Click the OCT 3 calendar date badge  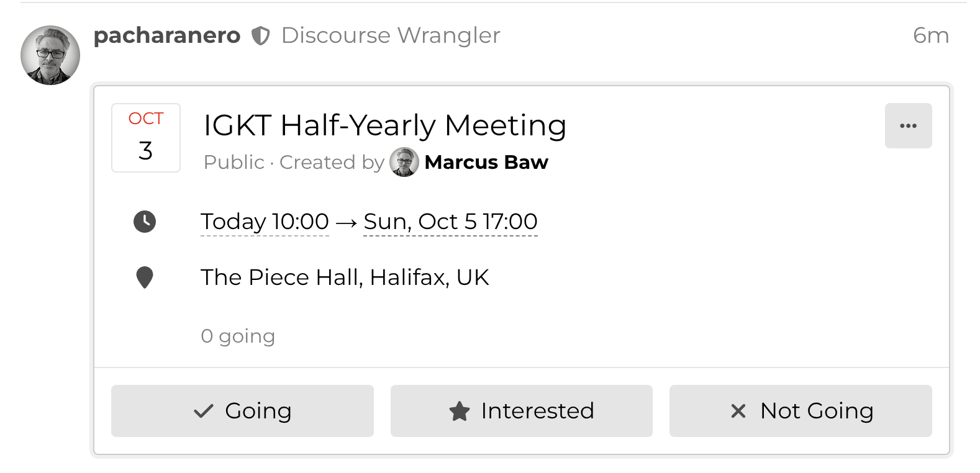[146, 137]
